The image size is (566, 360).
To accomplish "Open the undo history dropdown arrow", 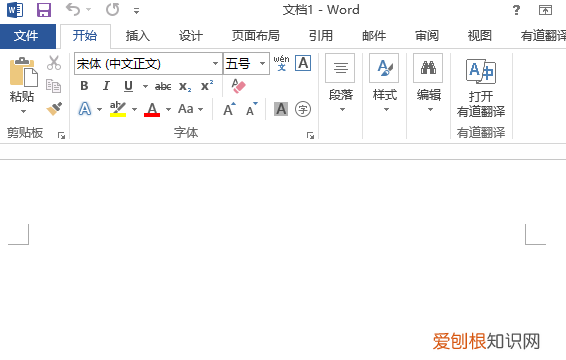I will (x=88, y=10).
